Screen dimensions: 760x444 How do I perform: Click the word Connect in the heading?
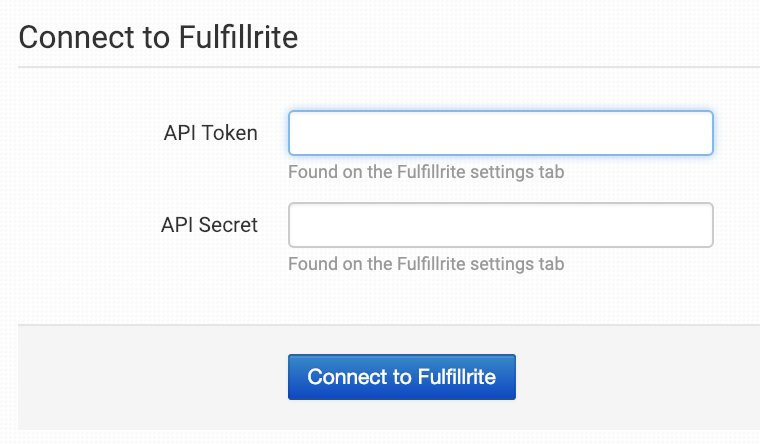pos(66,38)
